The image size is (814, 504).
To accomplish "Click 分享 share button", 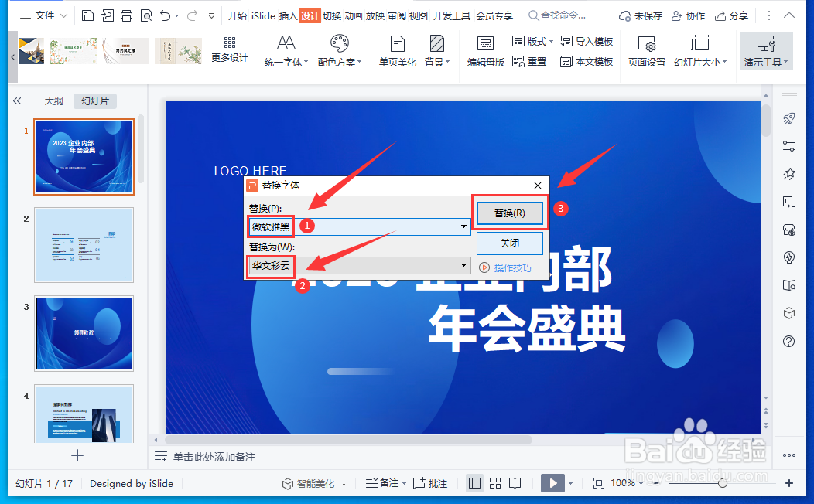I will (731, 16).
